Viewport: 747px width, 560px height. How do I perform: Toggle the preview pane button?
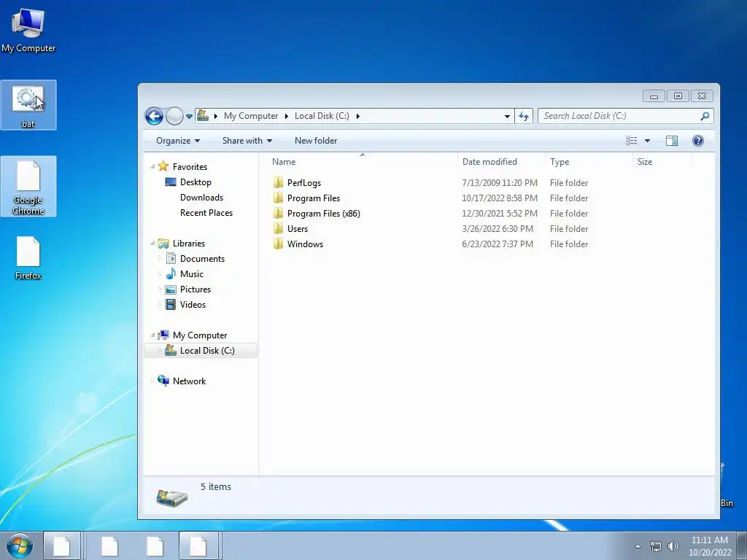(x=672, y=141)
